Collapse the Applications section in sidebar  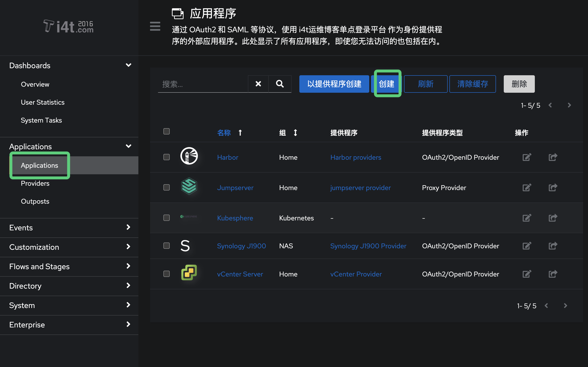click(x=128, y=146)
